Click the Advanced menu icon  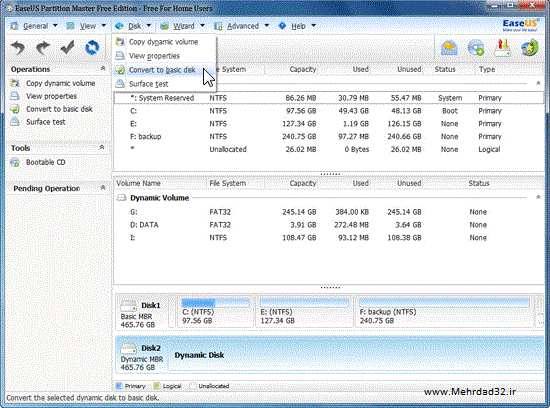coord(218,26)
